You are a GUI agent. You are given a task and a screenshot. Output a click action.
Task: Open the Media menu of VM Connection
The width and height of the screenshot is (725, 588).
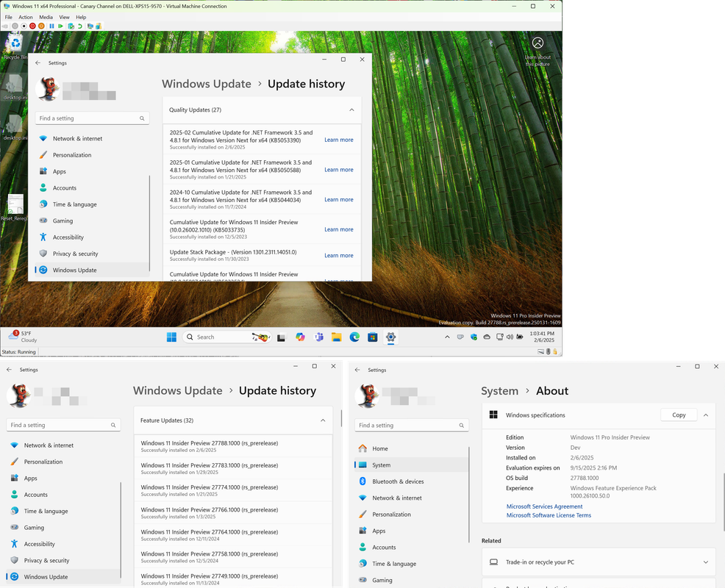[46, 17]
